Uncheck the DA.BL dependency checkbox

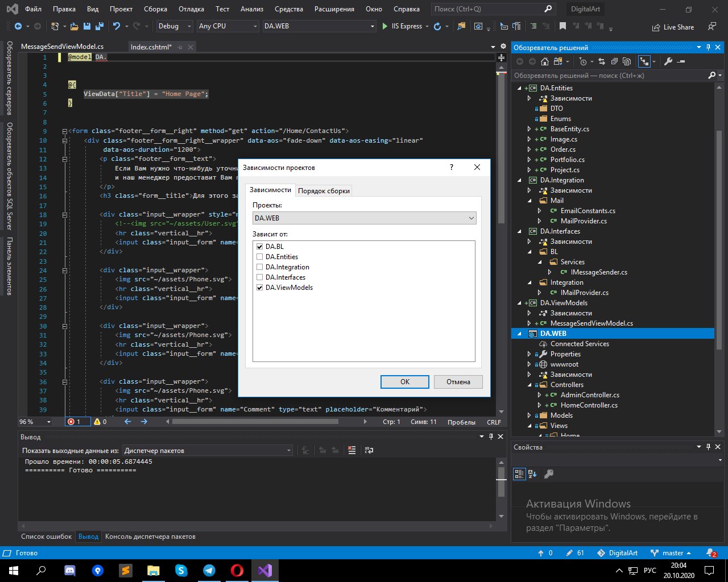260,247
